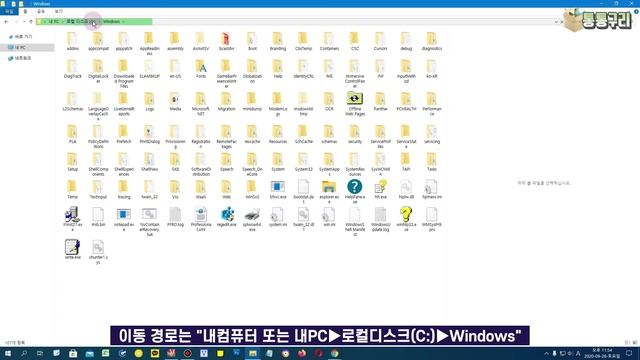Select the WindowsUpdate.log file
The width and height of the screenshot is (640, 360).
[380, 219]
